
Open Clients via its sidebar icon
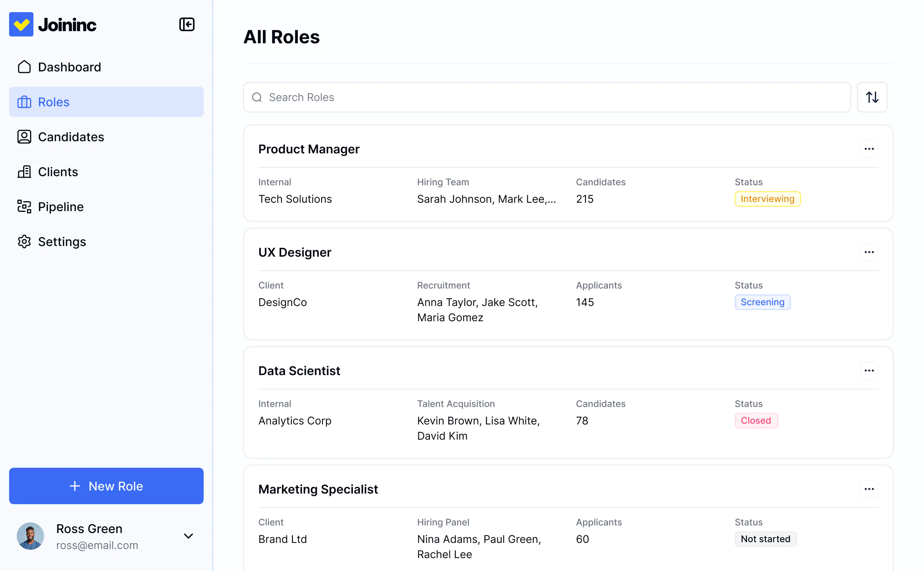click(x=24, y=172)
